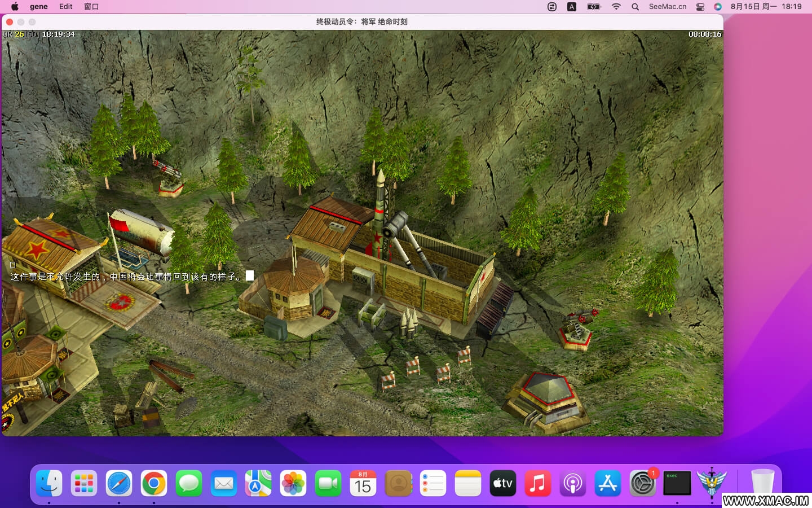This screenshot has width=812, height=508.
Task: Switch input source via A icon
Action: pyautogui.click(x=572, y=7)
